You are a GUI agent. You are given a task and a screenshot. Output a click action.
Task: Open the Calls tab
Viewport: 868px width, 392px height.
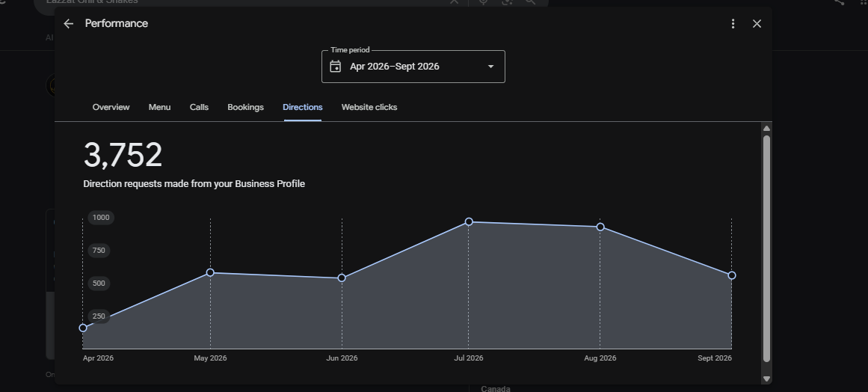200,108
